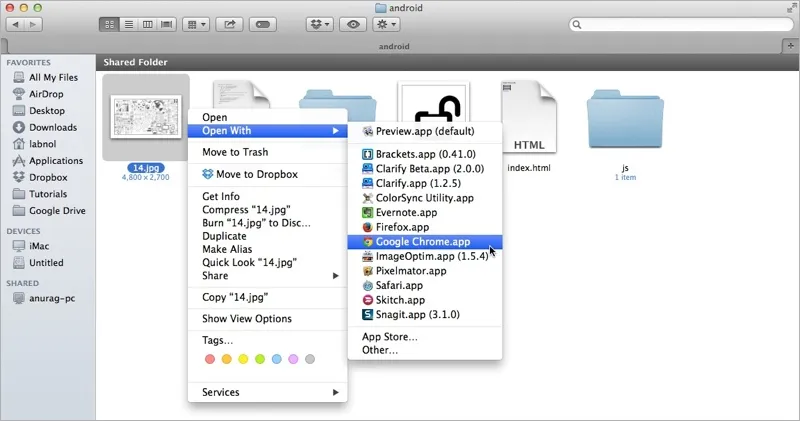Apply the blue tag color
Image resolution: width=800 pixels, height=421 pixels.
[x=277, y=359]
